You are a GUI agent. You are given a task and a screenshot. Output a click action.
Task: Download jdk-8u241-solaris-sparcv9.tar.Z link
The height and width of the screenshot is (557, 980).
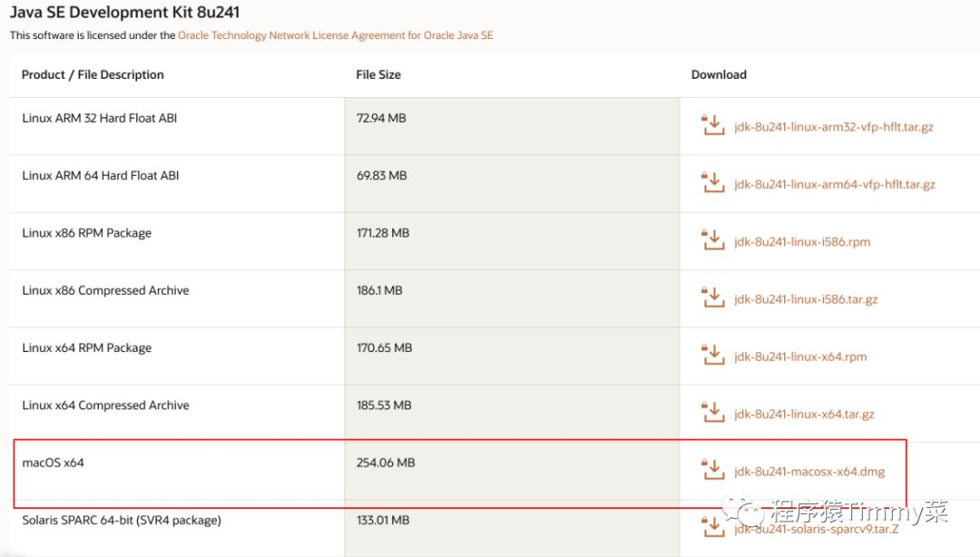point(817,530)
